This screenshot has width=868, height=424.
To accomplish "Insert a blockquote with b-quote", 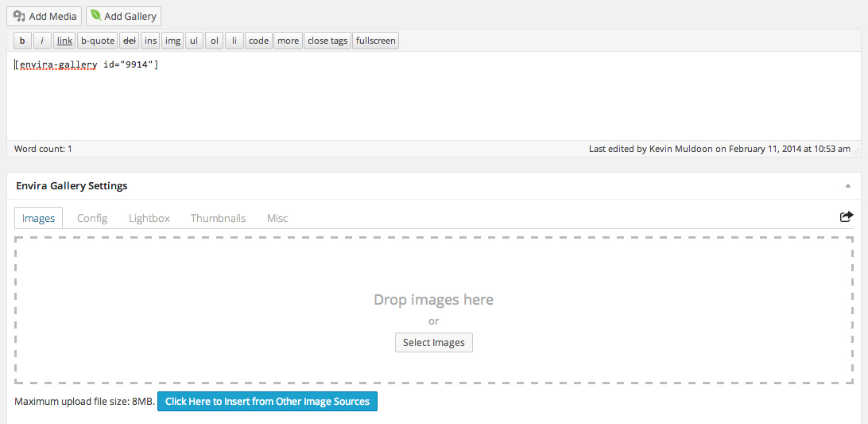I will 98,41.
